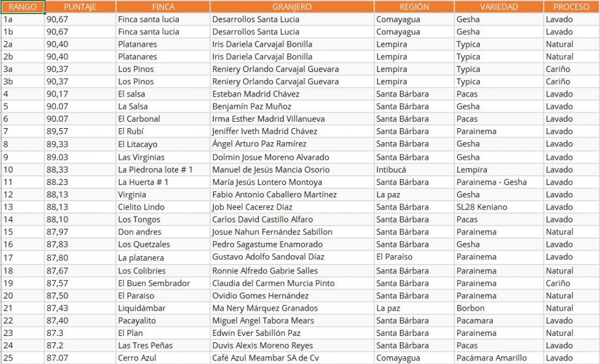Click the VARIEDAD header cell
This screenshot has height=364, width=600.
tap(499, 6)
